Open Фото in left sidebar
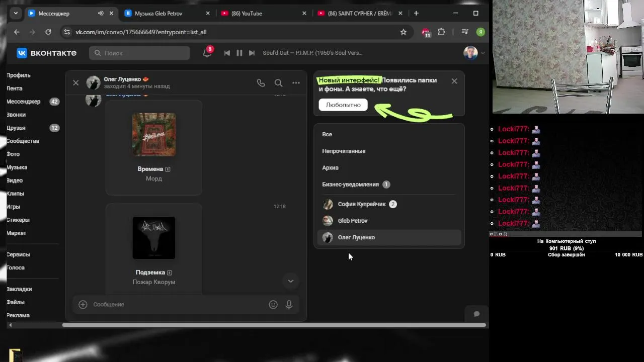This screenshot has width=644, height=362. tap(14, 154)
